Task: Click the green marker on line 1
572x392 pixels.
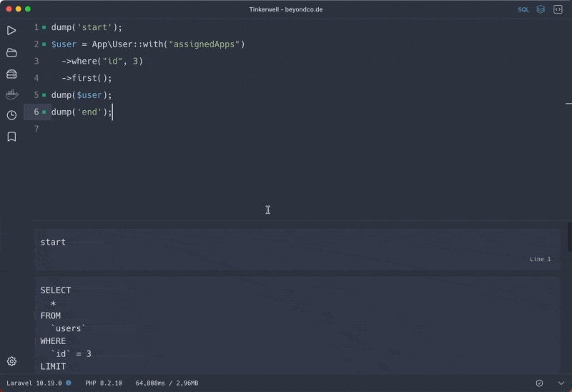Action: coord(44,27)
